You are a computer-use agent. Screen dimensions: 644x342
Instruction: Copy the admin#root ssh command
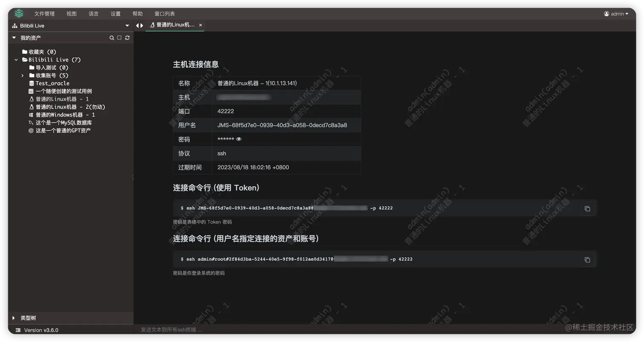[x=587, y=260]
